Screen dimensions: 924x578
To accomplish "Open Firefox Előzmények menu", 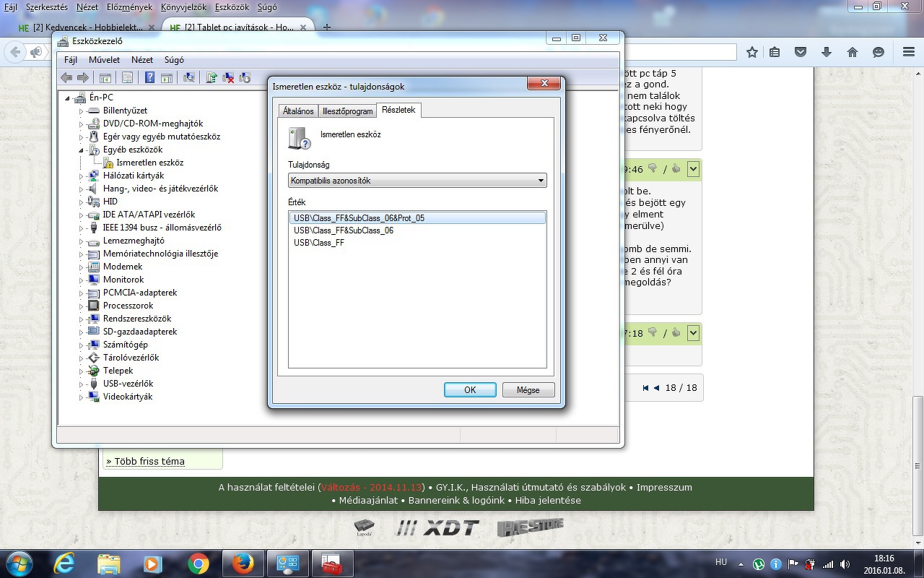I will (x=129, y=7).
